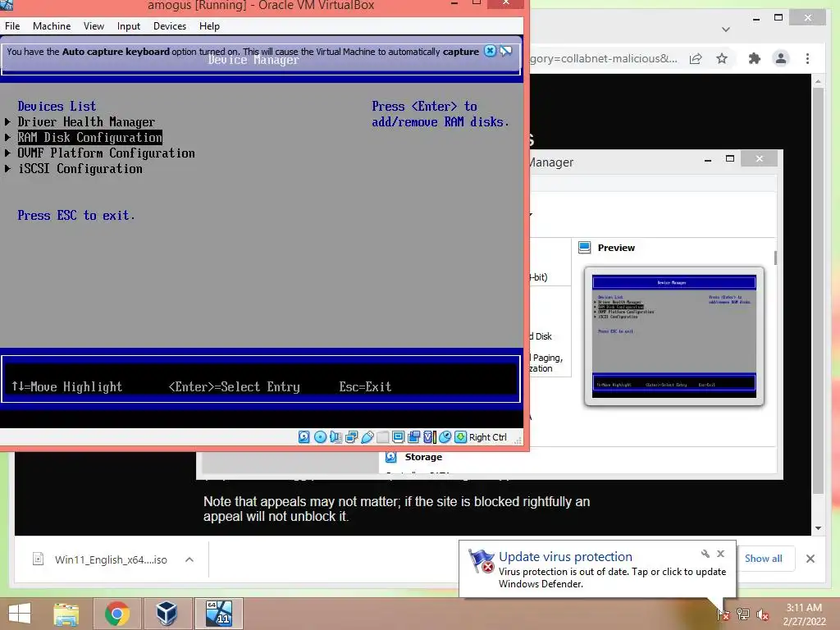This screenshot has height=630, width=840.
Task: Click the 'don't show again' icon beside notification close
Action: click(x=505, y=51)
